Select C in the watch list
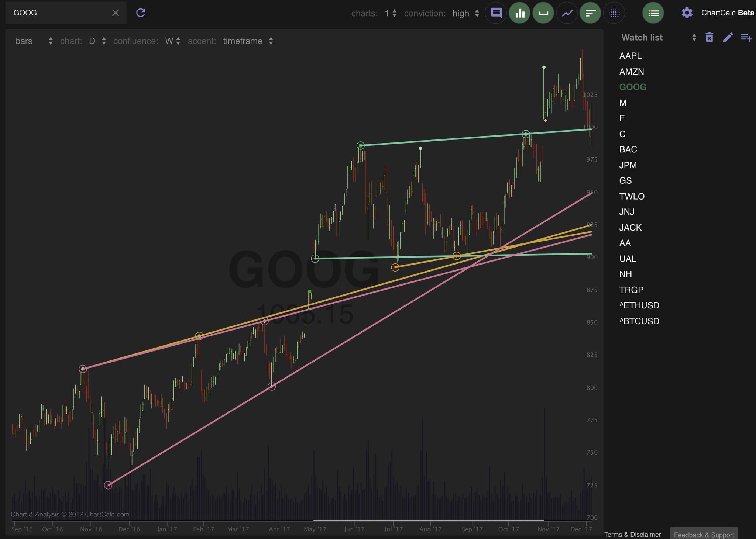756x539 pixels. coord(622,134)
